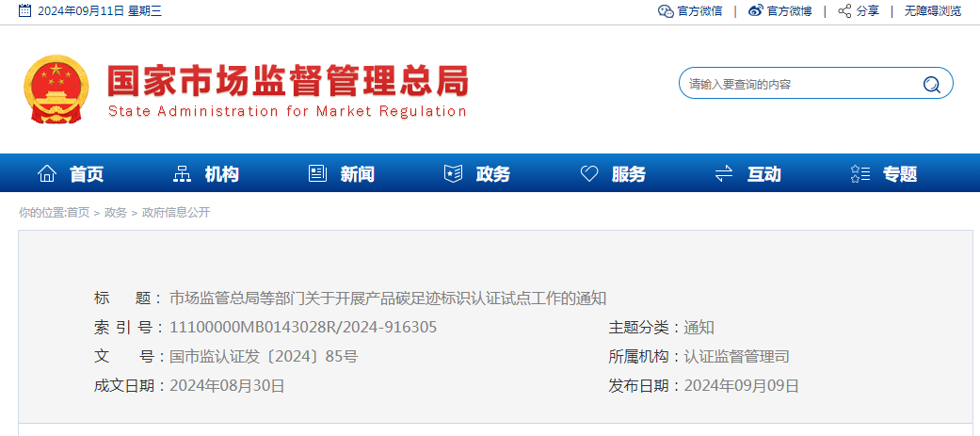Click 发布日期 value 2024年09月09日
The image size is (980, 436).
(742, 386)
